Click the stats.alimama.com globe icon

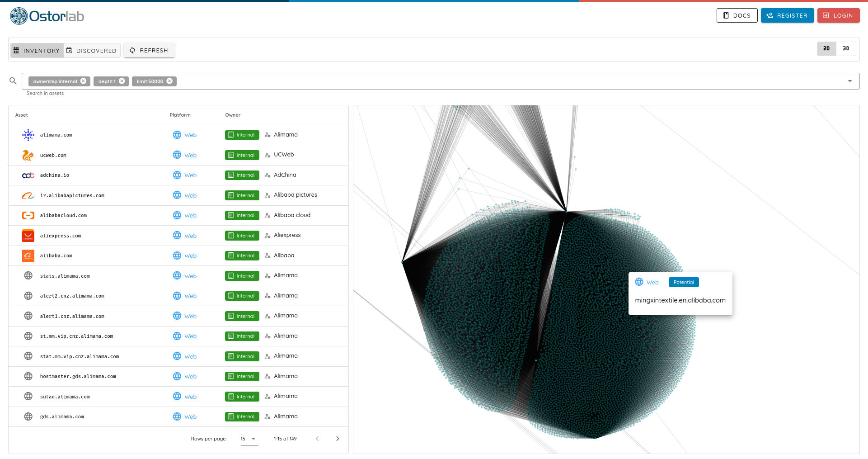click(28, 275)
